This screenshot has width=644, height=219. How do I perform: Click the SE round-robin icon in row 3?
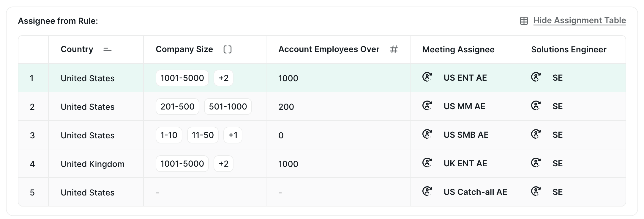536,134
